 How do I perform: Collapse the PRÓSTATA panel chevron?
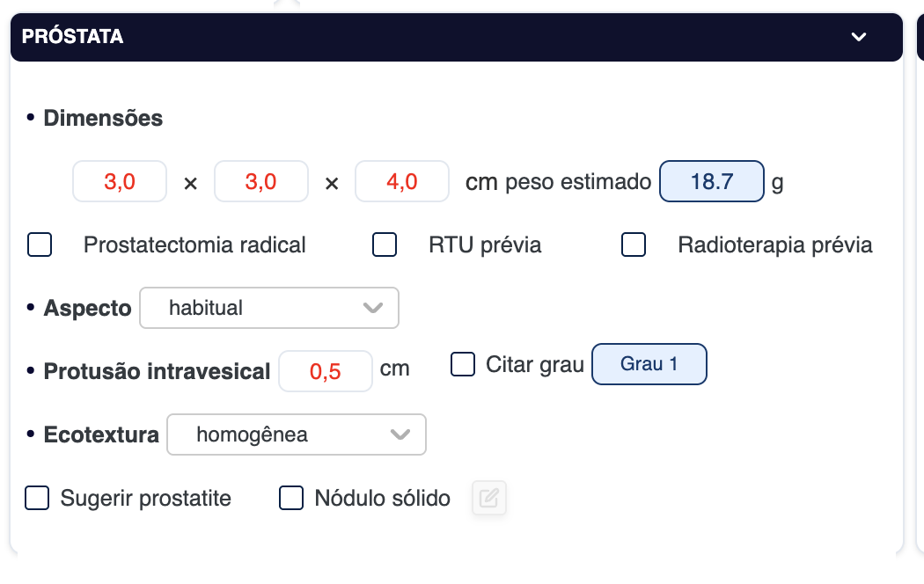click(859, 37)
